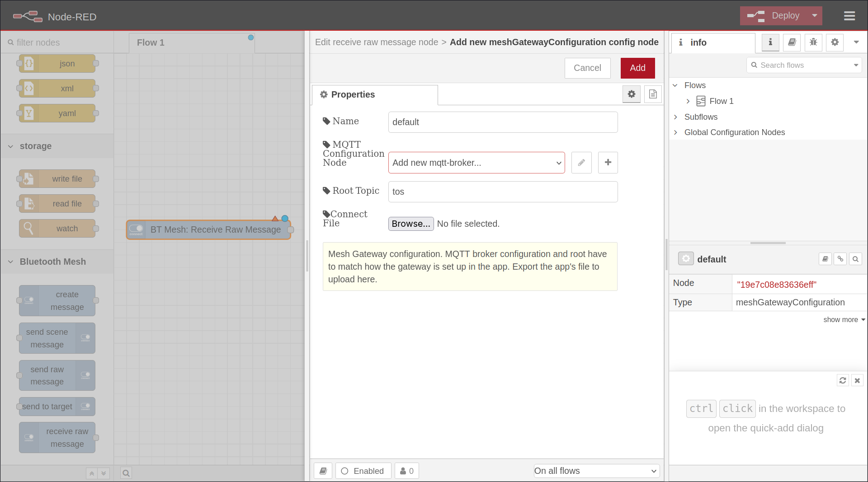Click the link icon beside the default config
The width and height of the screenshot is (868, 482).
click(840, 259)
